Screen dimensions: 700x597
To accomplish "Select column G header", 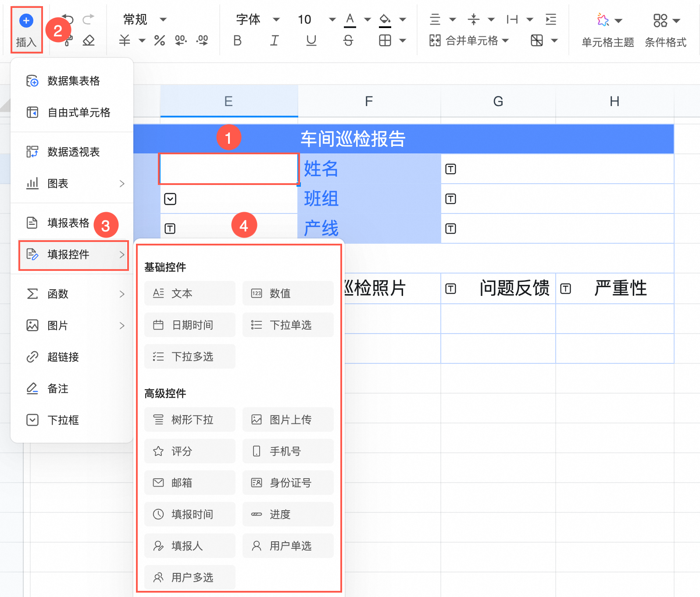I will pos(498,101).
